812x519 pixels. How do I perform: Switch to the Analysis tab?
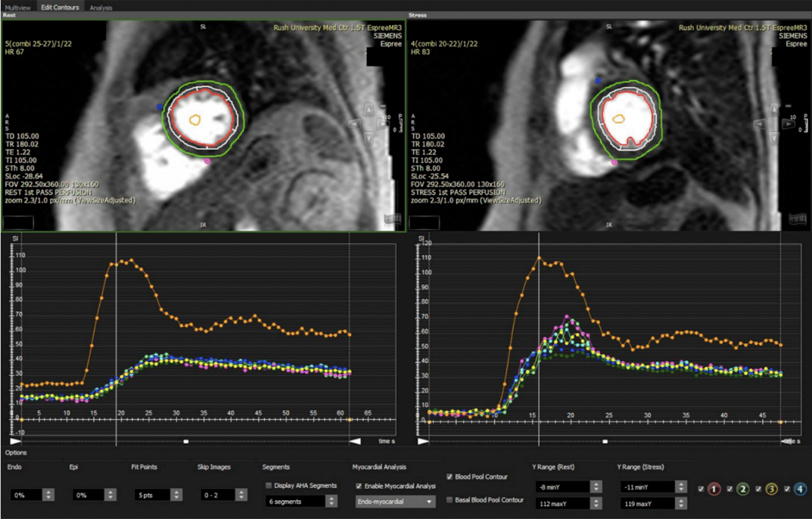point(101,8)
